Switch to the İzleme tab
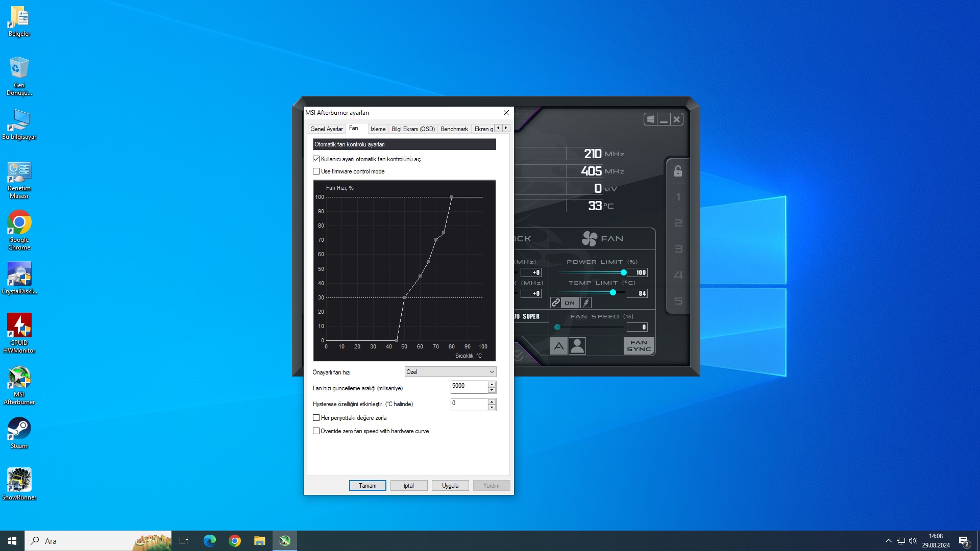 pyautogui.click(x=378, y=129)
